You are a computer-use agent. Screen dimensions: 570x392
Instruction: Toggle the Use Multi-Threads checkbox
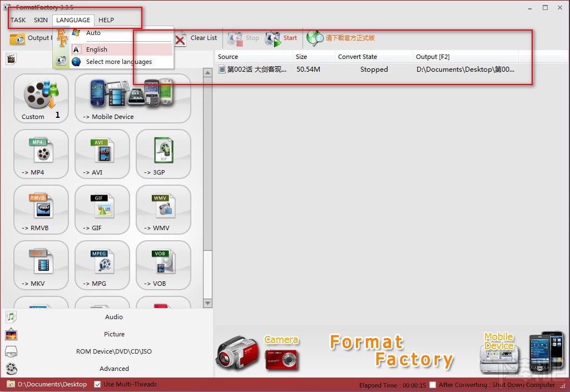[x=97, y=384]
